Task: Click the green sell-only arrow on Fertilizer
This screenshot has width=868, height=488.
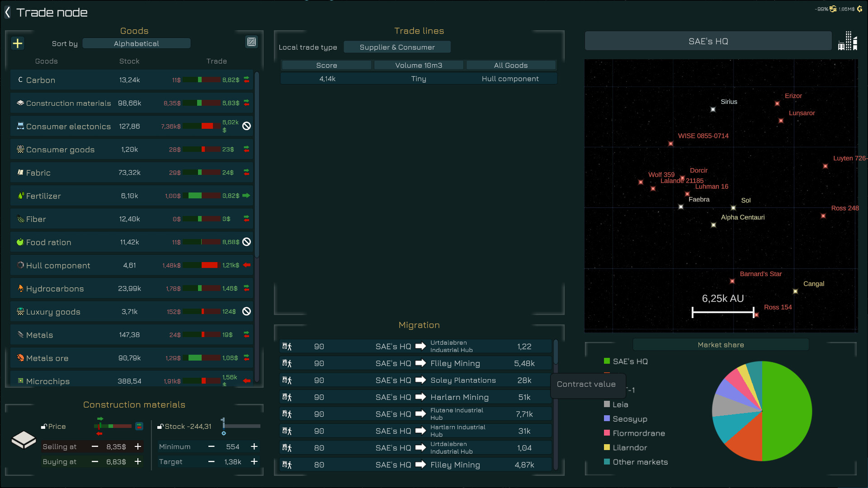Action: 246,196
